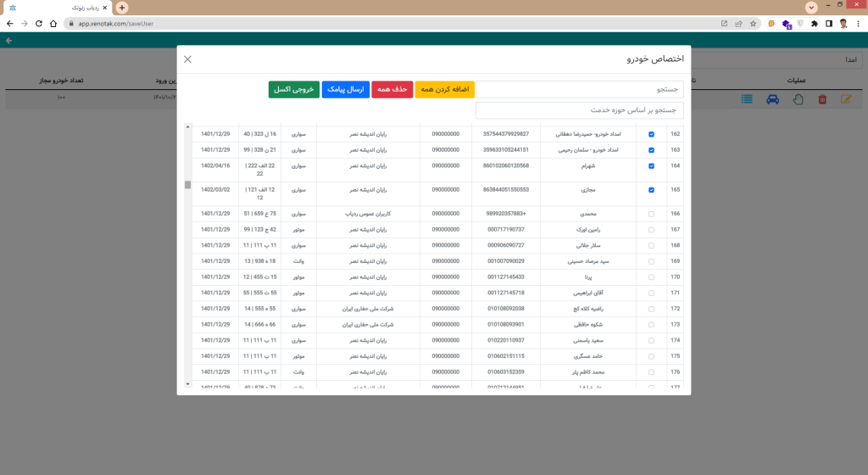Viewport: 868px width, 475px height.
Task: Open the tab search dropdown arrow
Action: click(x=811, y=7)
